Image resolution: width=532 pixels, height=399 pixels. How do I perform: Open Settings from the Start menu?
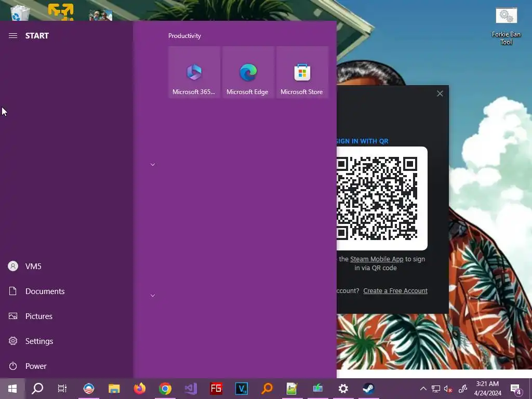[x=66, y=341]
